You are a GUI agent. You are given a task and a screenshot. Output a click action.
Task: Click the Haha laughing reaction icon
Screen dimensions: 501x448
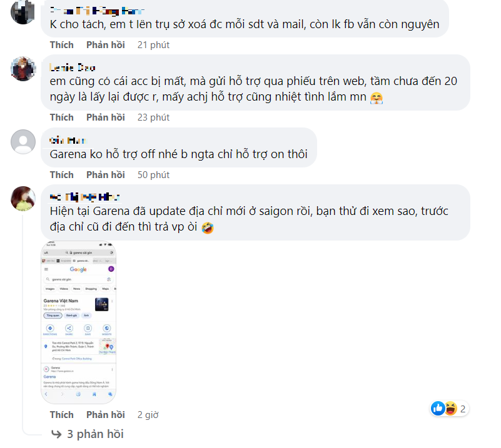pyautogui.click(x=450, y=409)
